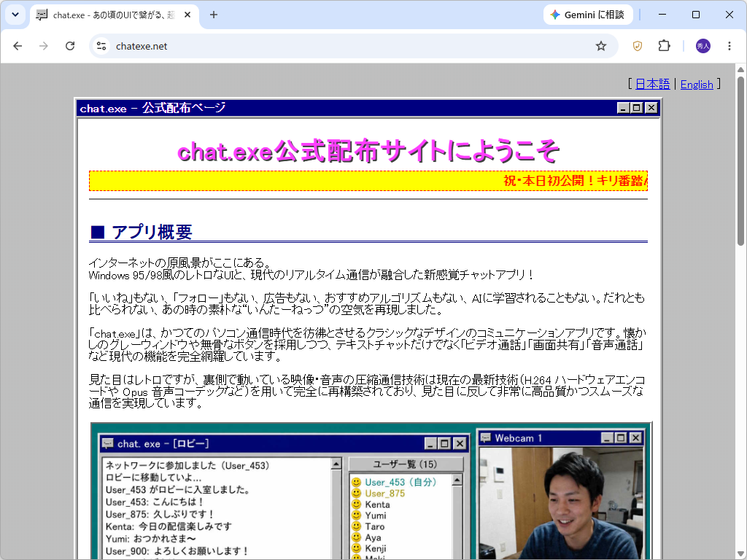747x560 pixels.
Task: Select Kenji in the user list
Action: coord(375,548)
